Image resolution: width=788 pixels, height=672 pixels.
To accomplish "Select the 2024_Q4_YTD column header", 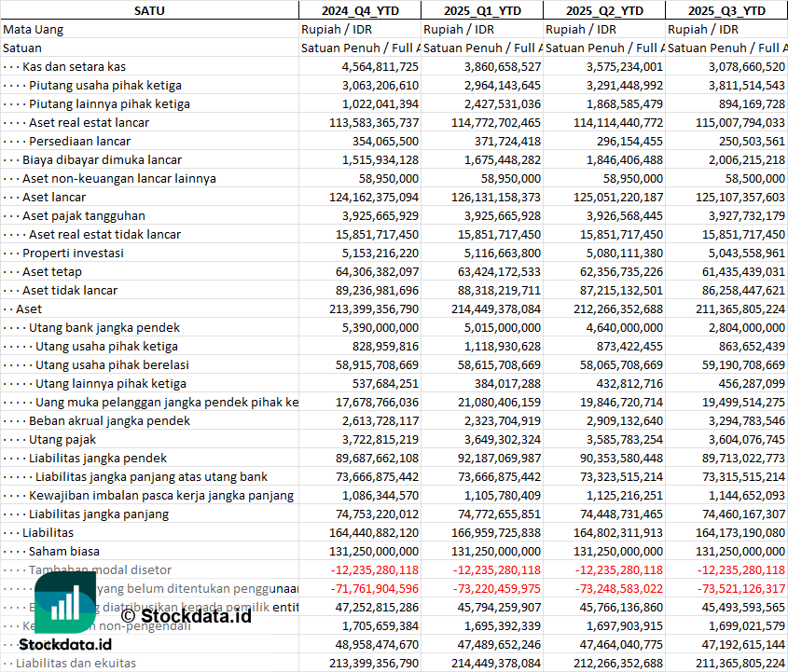I will pyautogui.click(x=359, y=10).
